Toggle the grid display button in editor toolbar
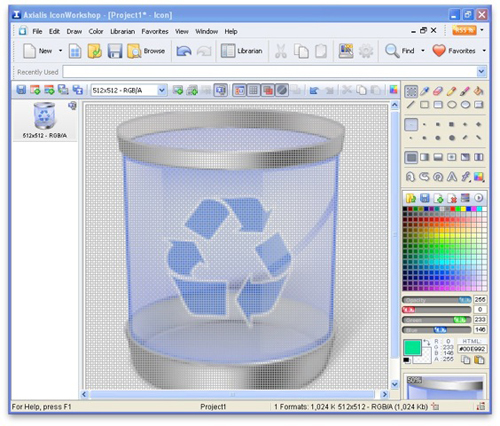Screen dimensions: 500x426 click(x=253, y=90)
